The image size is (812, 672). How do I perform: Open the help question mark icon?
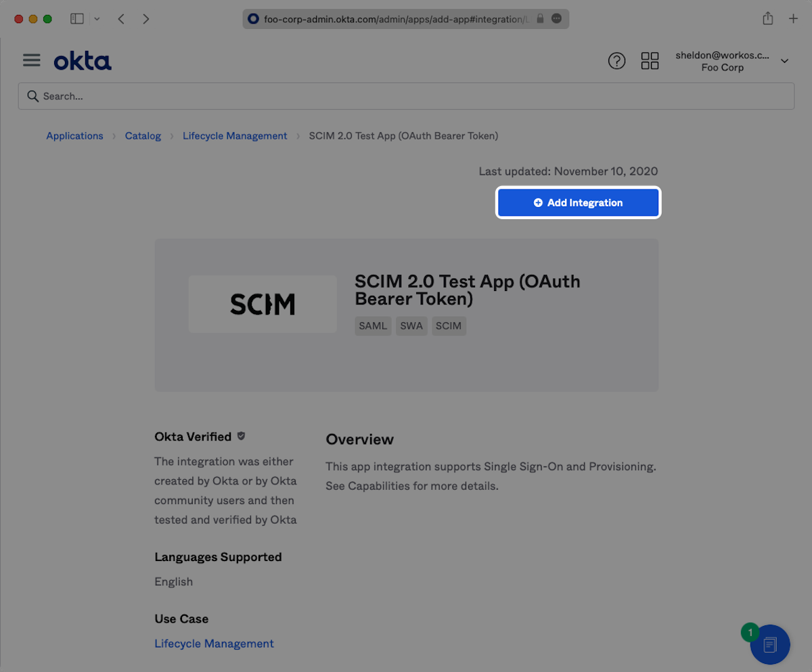pos(616,61)
